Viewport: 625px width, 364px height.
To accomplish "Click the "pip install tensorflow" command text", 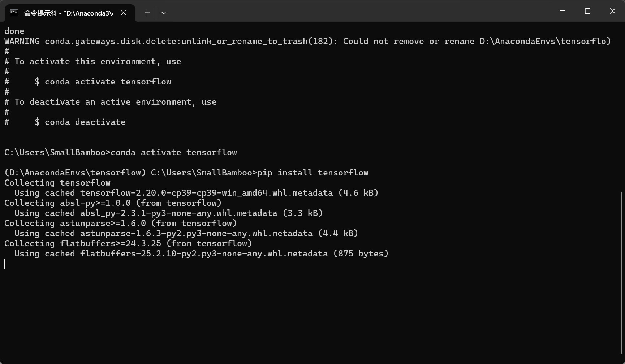I will 313,173.
